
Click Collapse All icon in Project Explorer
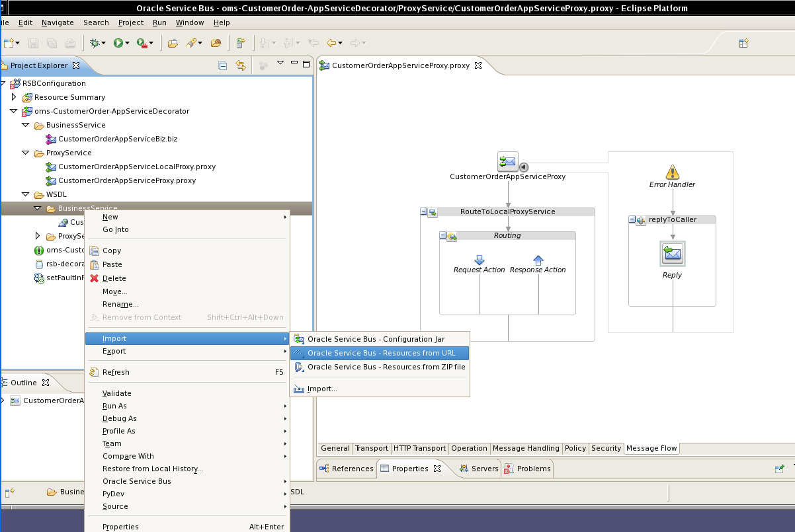[x=223, y=65]
